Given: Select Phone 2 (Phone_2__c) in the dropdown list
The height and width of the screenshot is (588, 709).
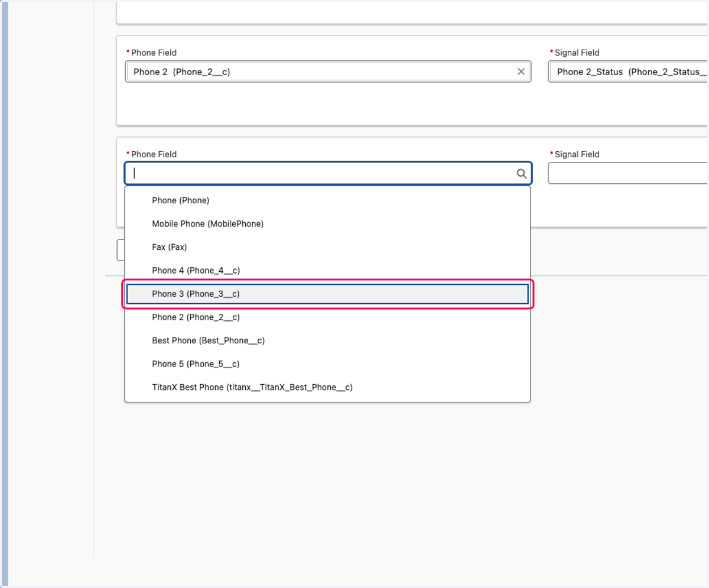Looking at the screenshot, I should tap(327, 317).
